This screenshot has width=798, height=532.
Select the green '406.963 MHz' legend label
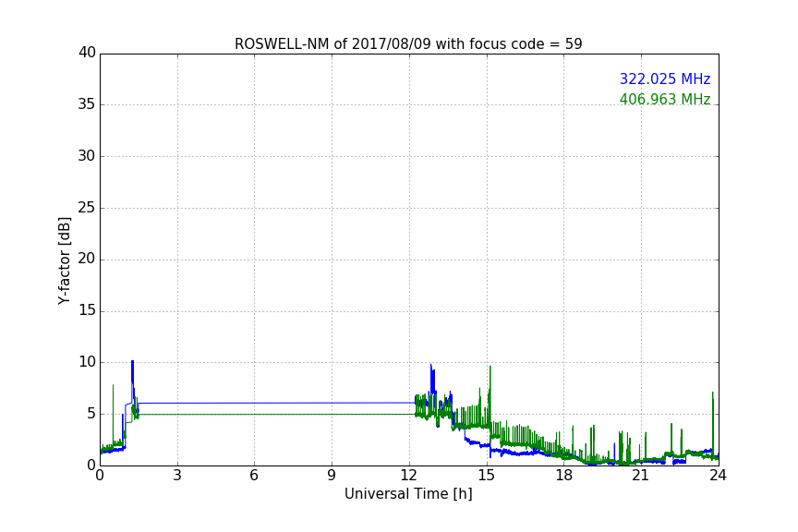click(665, 99)
